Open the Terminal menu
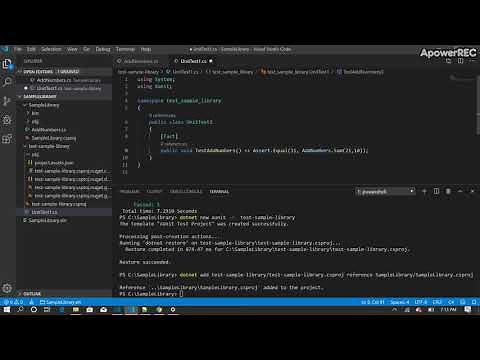Viewport: 480px width, 360px height. pos(125,49)
